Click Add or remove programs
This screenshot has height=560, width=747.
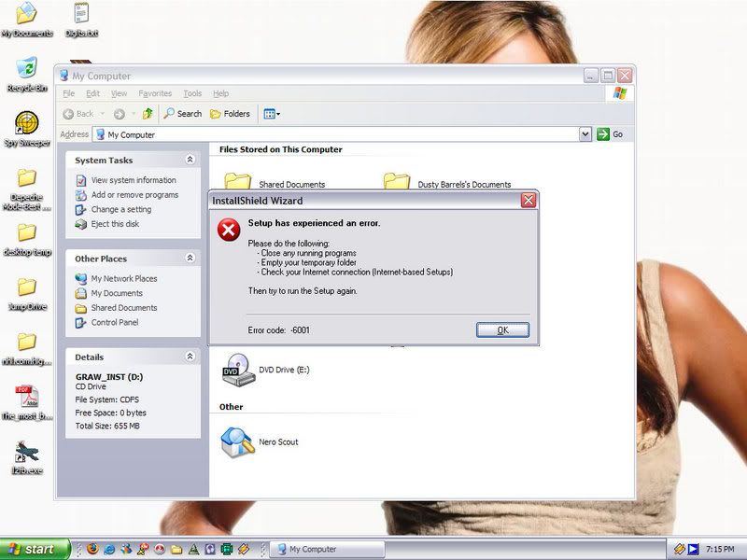tap(127, 195)
